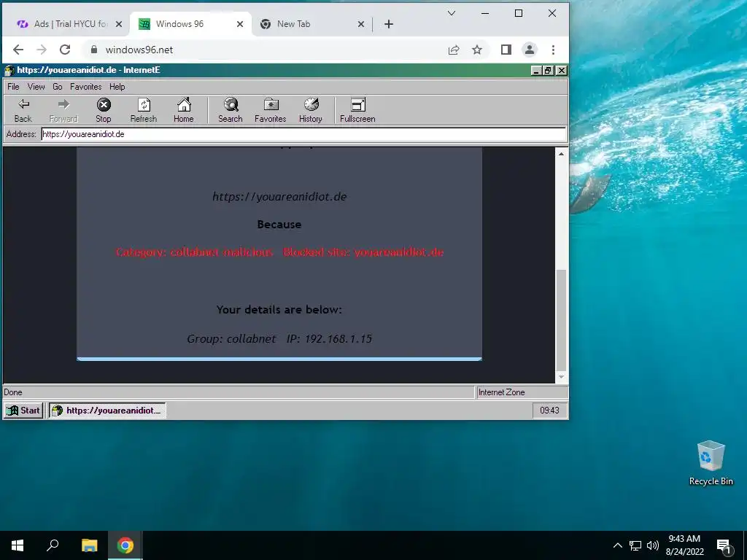Open the Recycle Bin desktop icon
This screenshot has height=560, width=747.
(x=711, y=463)
